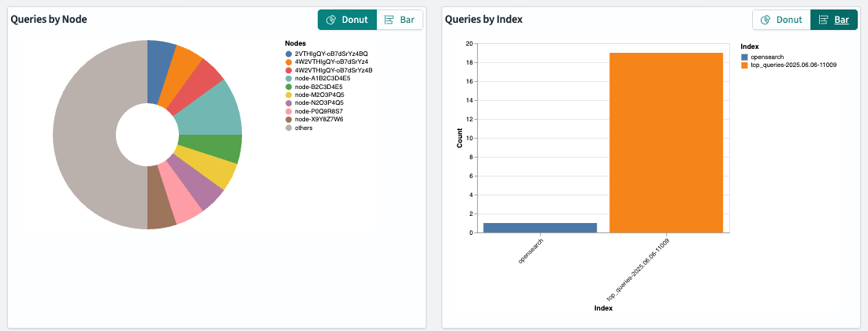The image size is (868, 331).
Task: Click the orange 4W2VTHIgQY-oB7dSrYz4 legend swatch
Action: [289, 62]
